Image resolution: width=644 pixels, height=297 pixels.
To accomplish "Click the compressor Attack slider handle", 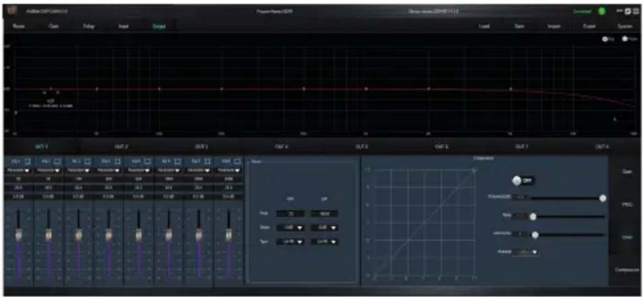I will 535,235.
